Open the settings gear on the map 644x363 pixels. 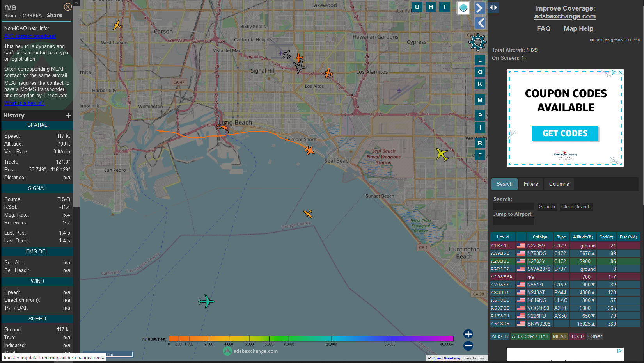[477, 42]
